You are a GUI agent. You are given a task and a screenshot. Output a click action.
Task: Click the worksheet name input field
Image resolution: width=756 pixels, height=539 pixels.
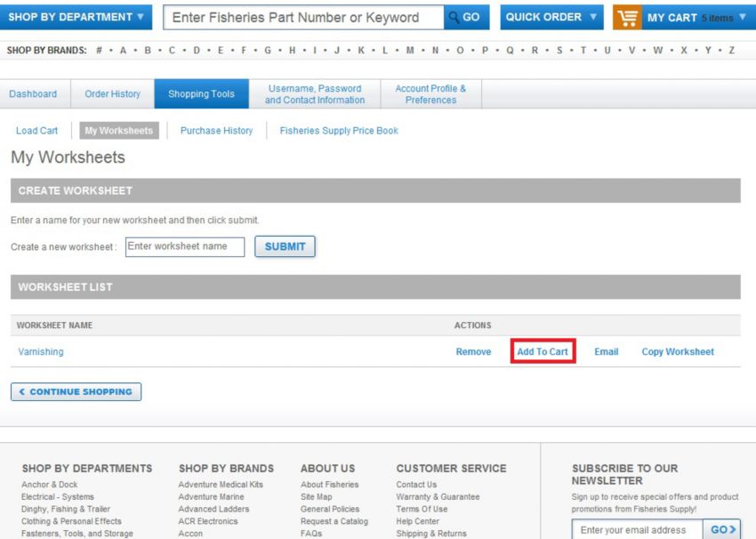pos(185,247)
